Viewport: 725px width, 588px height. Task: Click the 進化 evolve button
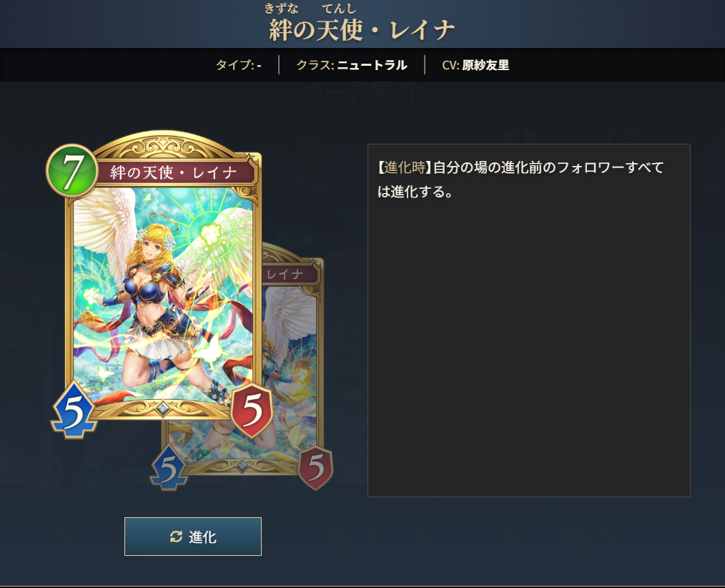click(x=193, y=536)
